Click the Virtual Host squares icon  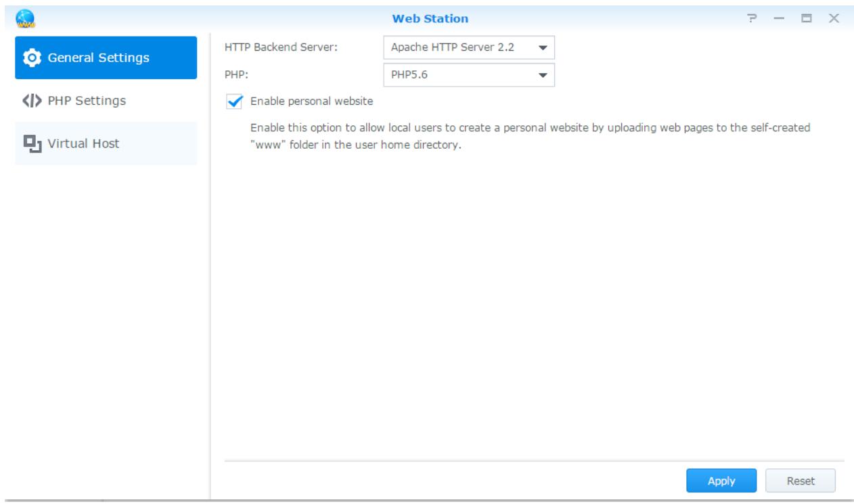coord(31,143)
